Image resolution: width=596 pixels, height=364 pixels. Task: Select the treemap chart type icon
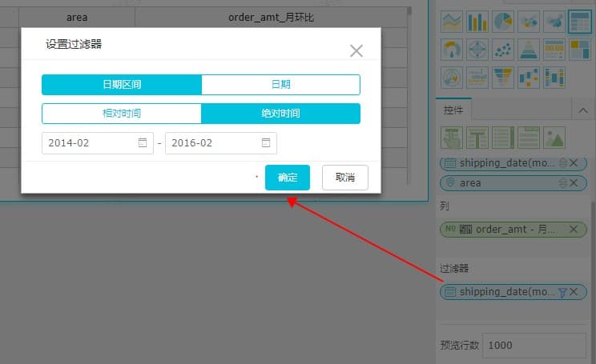[x=580, y=50]
